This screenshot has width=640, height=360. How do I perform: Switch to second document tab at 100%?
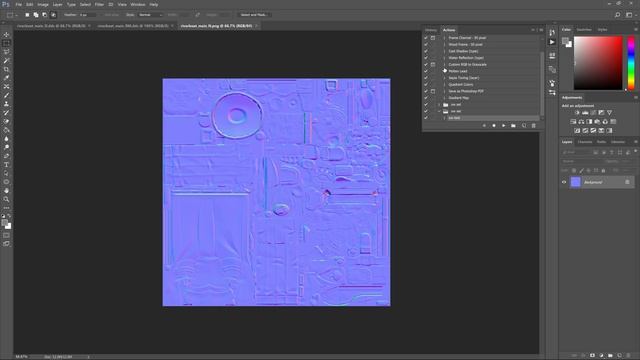point(133,26)
